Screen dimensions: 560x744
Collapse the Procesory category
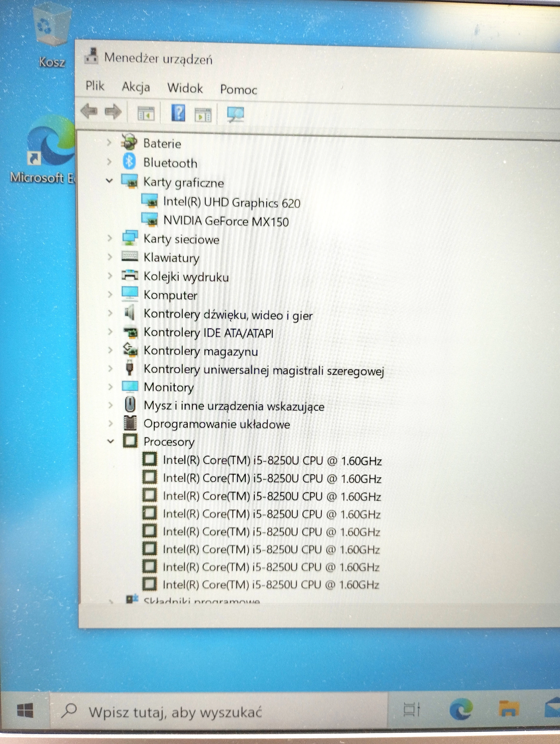tap(110, 441)
